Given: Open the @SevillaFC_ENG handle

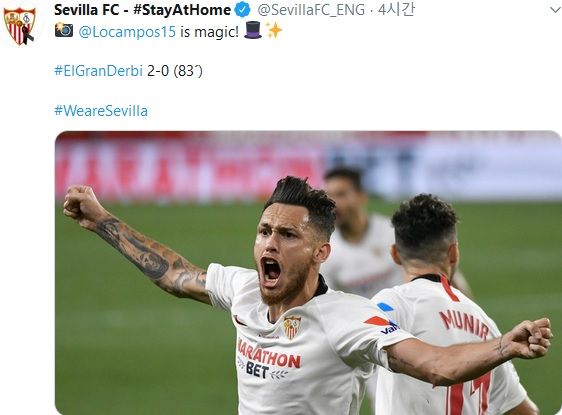Looking at the screenshot, I should (311, 10).
